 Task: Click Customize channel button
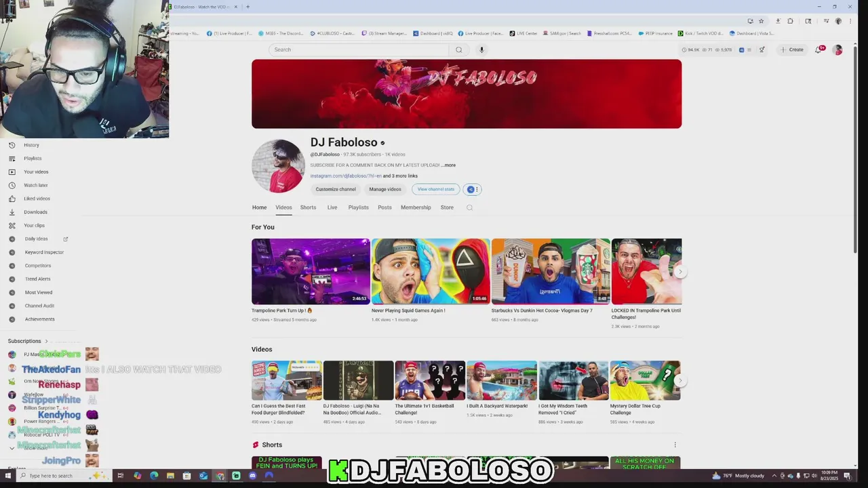pos(336,190)
